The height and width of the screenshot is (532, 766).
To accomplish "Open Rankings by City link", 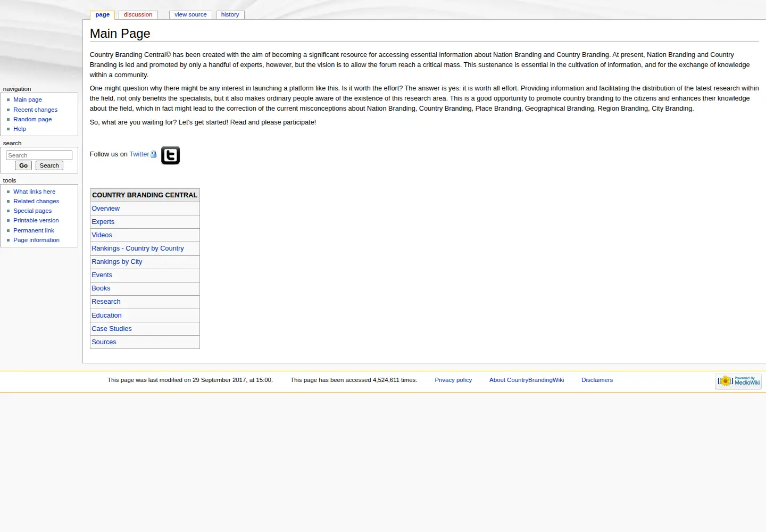I will (117, 262).
